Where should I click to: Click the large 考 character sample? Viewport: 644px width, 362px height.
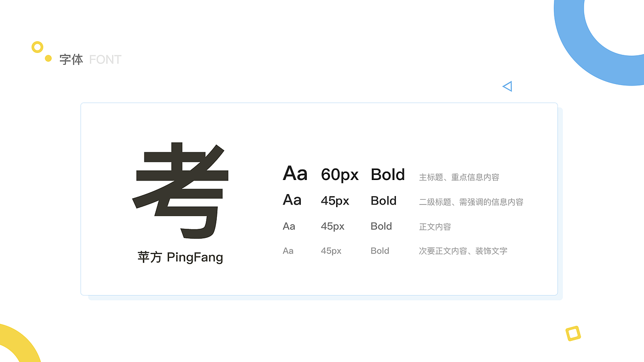[x=181, y=190]
